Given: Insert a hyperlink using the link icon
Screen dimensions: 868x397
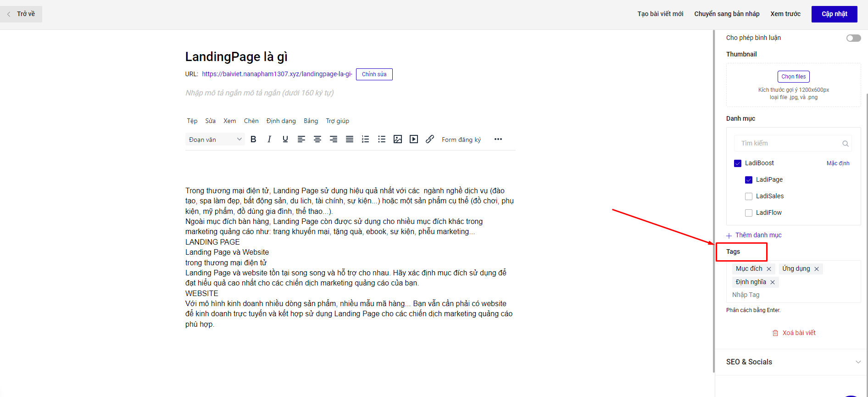Looking at the screenshot, I should [430, 140].
